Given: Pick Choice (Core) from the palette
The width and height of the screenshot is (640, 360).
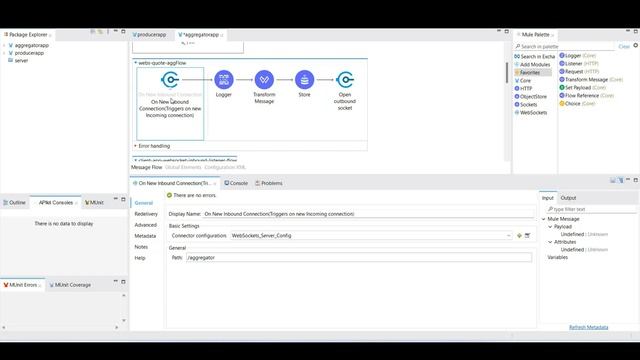Looking at the screenshot, I should coord(577,104).
